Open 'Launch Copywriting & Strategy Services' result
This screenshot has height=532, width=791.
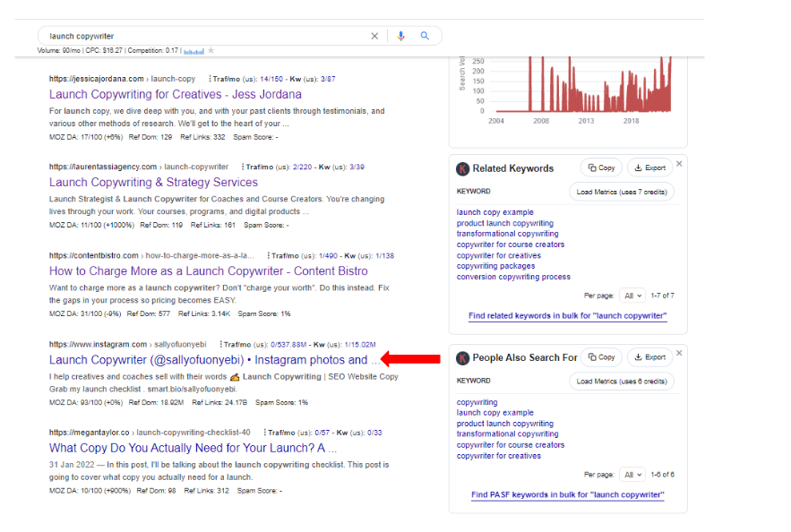click(153, 183)
